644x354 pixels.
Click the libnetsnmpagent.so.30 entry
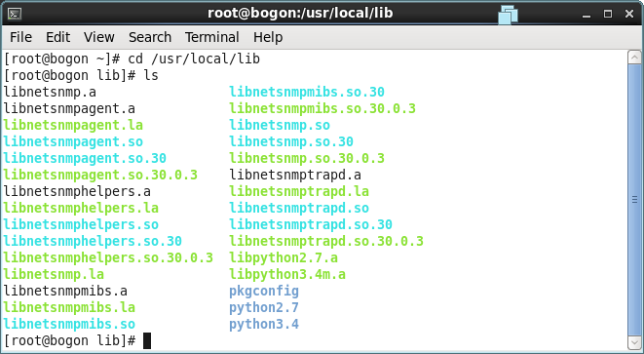pos(85,158)
